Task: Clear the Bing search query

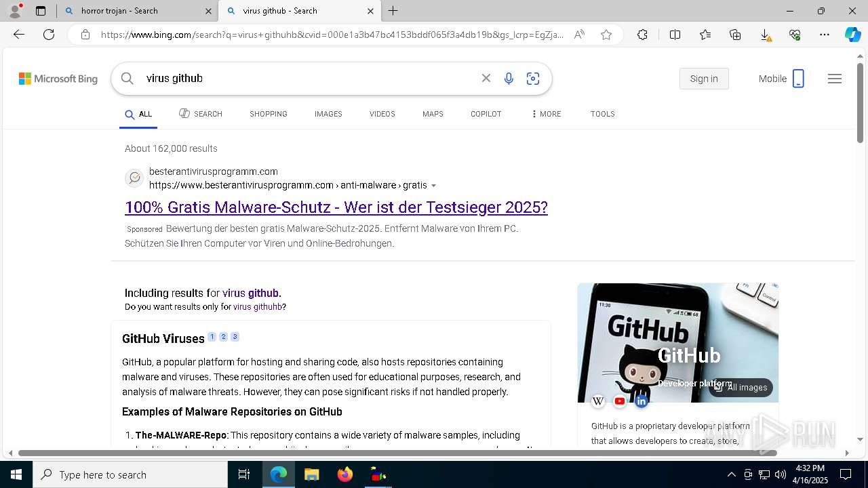Action: [x=486, y=79]
